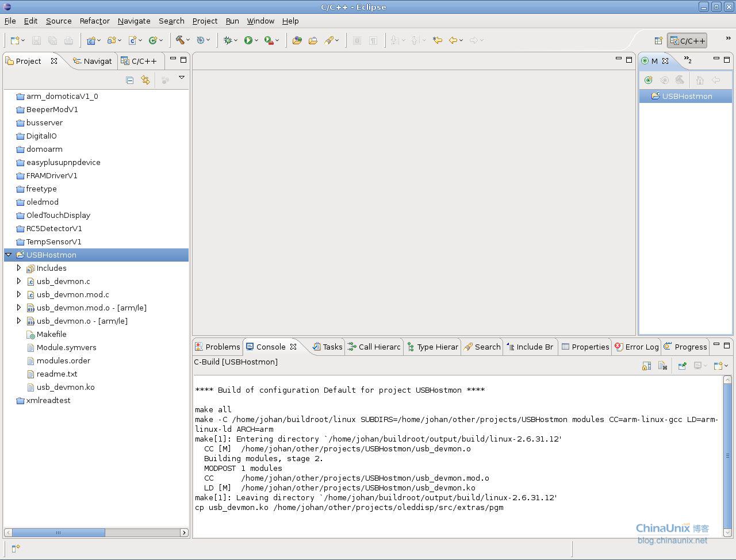Click the Console vertical scrollbar thumb
Screen dimensions: 736x560
[727, 457]
